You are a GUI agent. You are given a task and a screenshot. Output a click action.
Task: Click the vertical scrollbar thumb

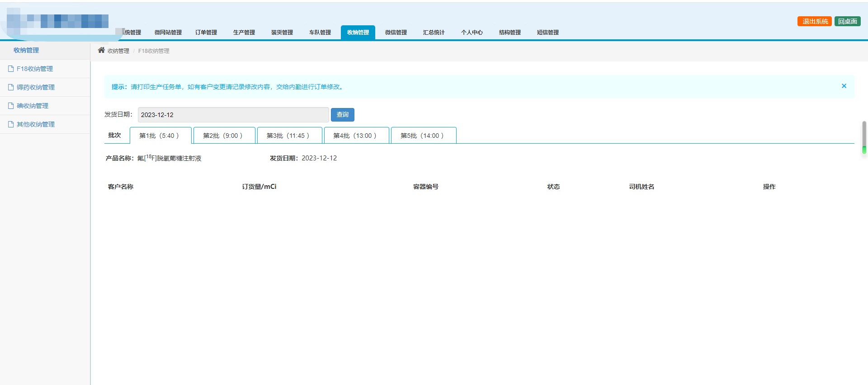[x=864, y=137]
